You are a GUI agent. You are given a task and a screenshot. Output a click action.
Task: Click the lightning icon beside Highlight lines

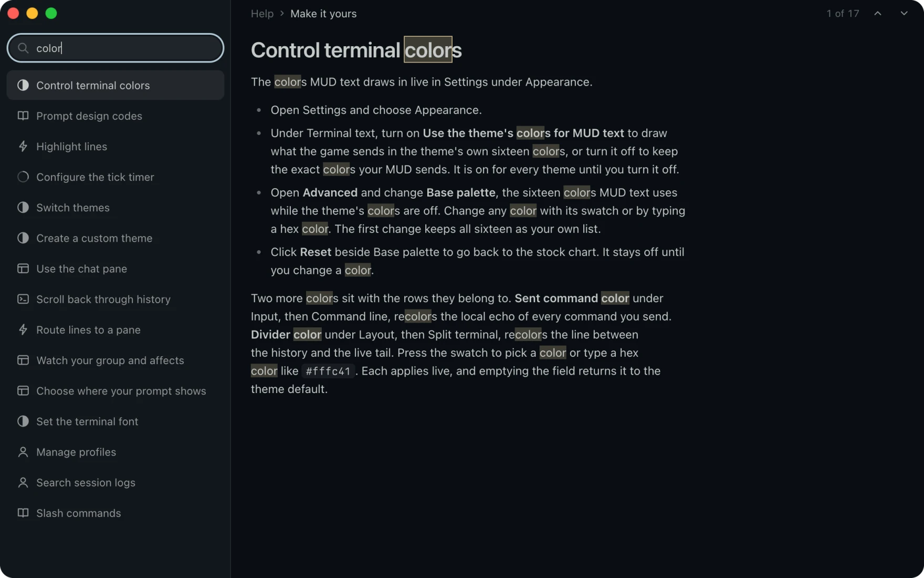pyautogui.click(x=23, y=146)
